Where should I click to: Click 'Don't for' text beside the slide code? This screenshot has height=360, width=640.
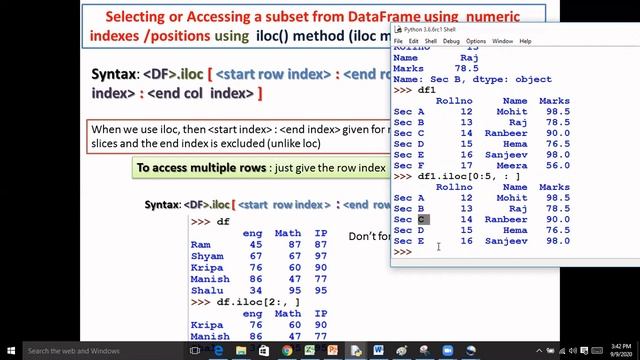point(369,236)
